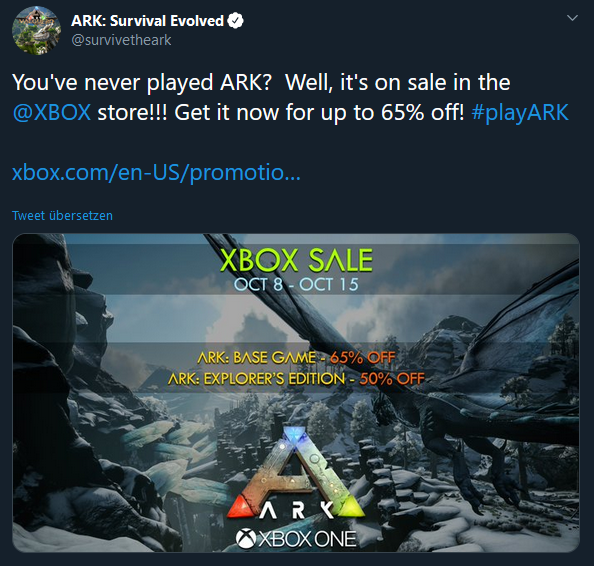Click the tweet body text

point(290,98)
